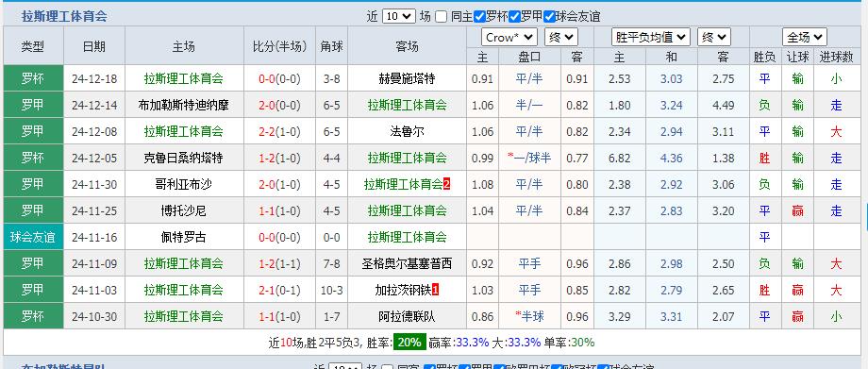Click the 主场 column header
Viewport: 868px width, 369px height.
click(x=183, y=46)
